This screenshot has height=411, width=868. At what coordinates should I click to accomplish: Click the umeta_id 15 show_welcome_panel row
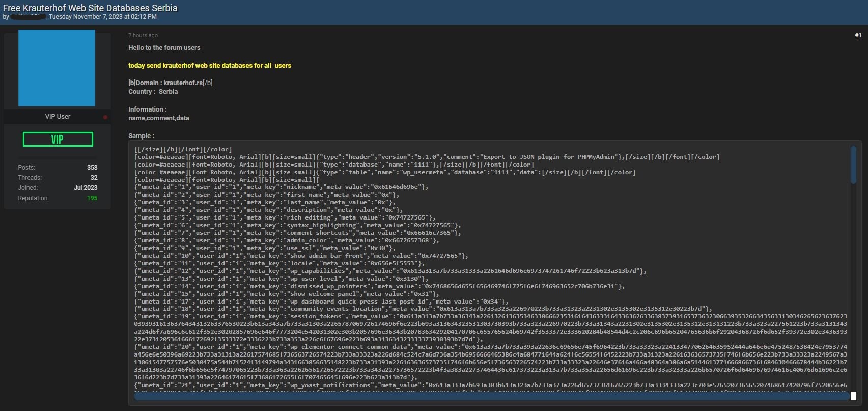point(287,294)
